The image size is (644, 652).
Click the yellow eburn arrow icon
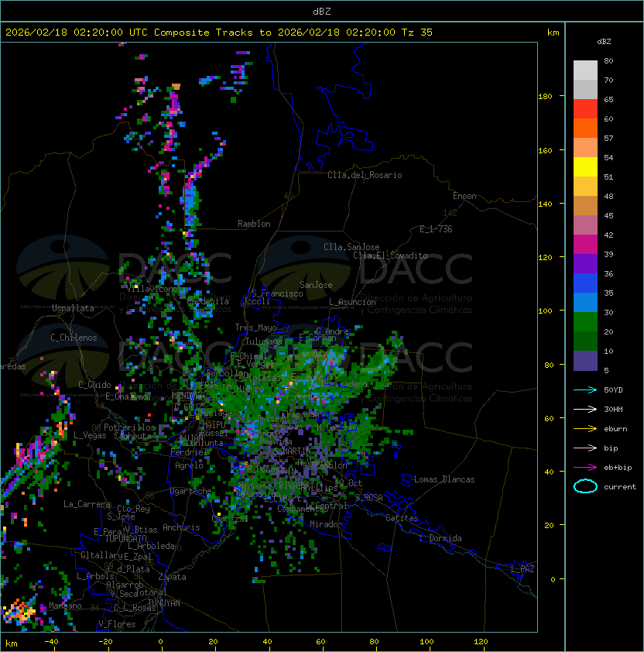pyautogui.click(x=585, y=429)
